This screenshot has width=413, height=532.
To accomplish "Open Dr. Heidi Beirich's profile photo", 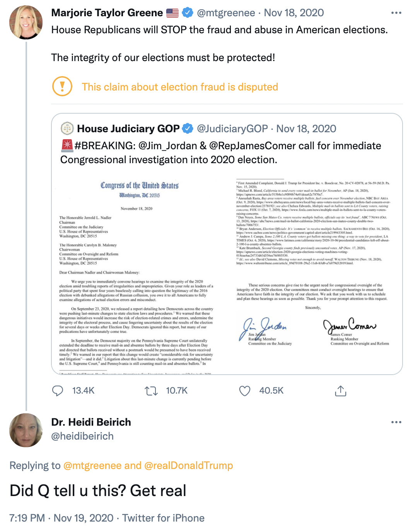I will click(26, 430).
